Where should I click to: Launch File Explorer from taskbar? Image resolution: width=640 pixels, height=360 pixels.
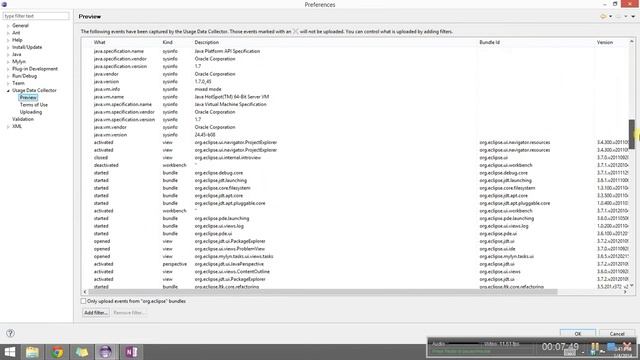point(32,352)
